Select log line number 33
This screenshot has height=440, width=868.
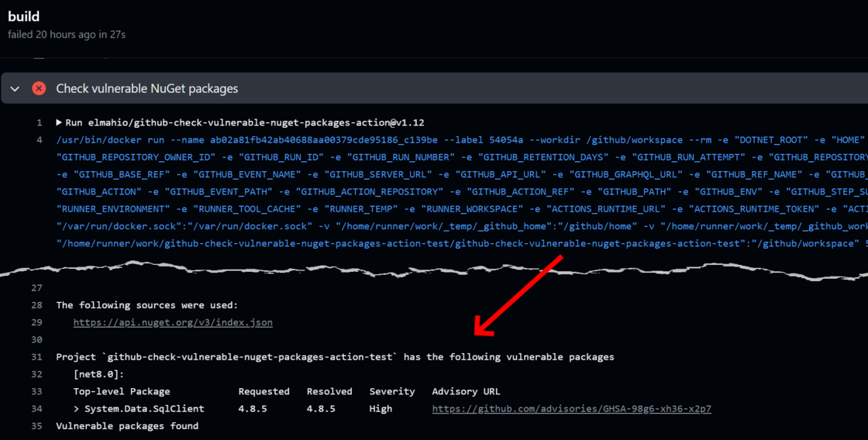click(x=36, y=391)
